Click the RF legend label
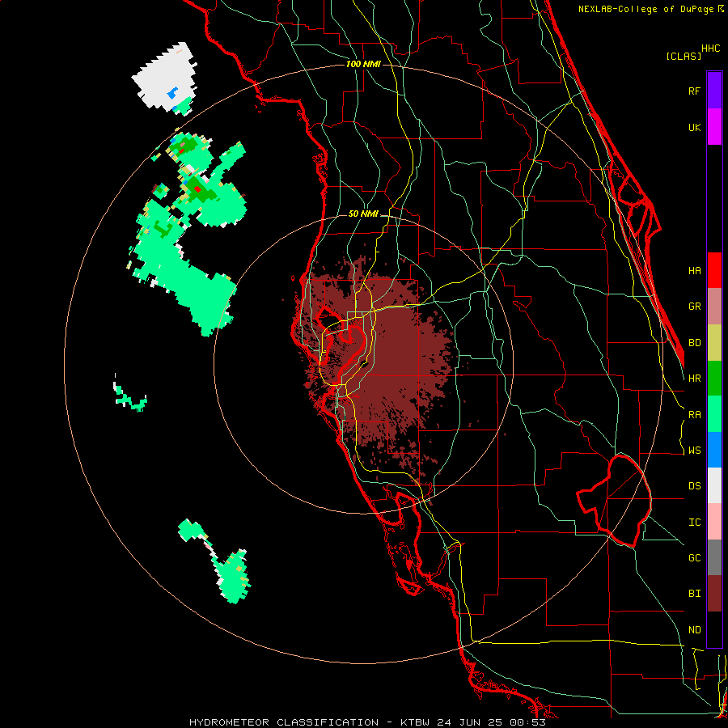 coord(694,91)
